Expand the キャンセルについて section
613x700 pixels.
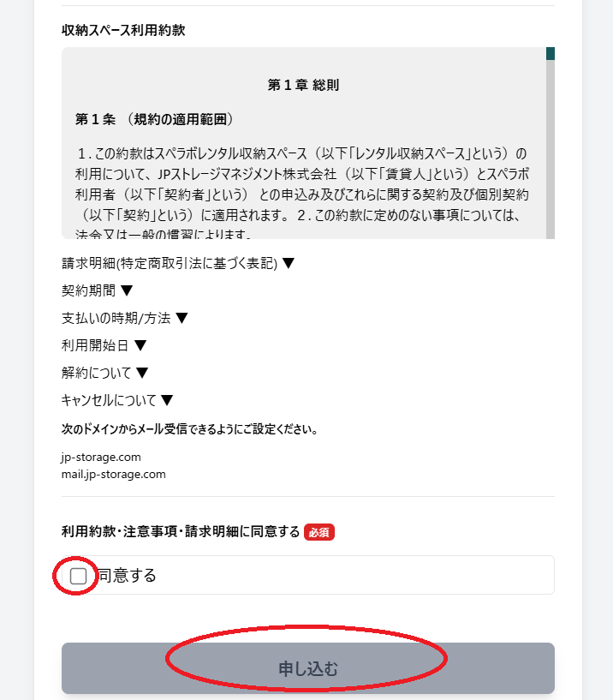tap(117, 399)
